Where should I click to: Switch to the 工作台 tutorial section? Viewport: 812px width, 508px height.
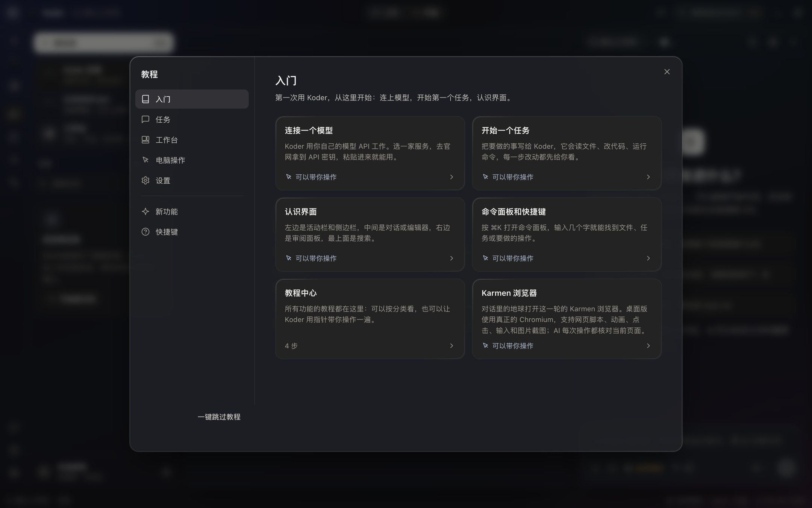click(x=192, y=140)
